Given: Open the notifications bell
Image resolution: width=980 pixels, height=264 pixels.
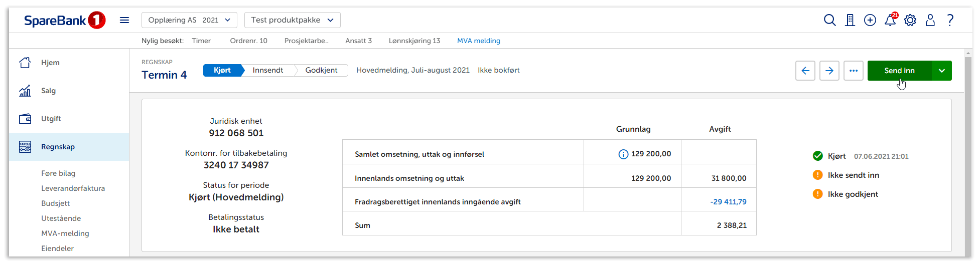Looking at the screenshot, I should [890, 20].
